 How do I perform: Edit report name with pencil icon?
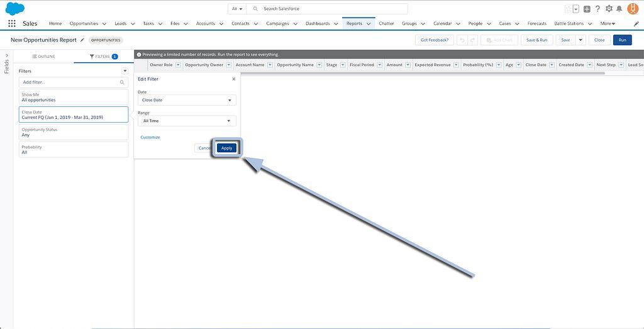tap(82, 40)
